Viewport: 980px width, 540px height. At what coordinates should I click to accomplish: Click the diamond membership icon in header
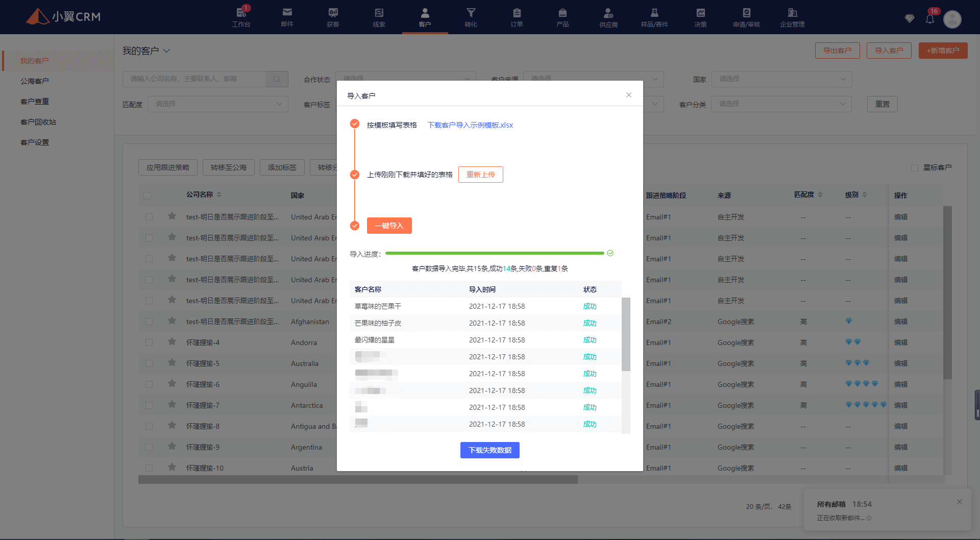(x=910, y=18)
